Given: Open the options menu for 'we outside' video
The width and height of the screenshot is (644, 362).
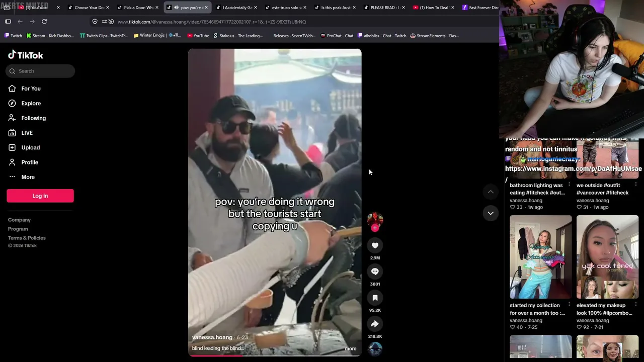Looking at the screenshot, I should coord(636,185).
